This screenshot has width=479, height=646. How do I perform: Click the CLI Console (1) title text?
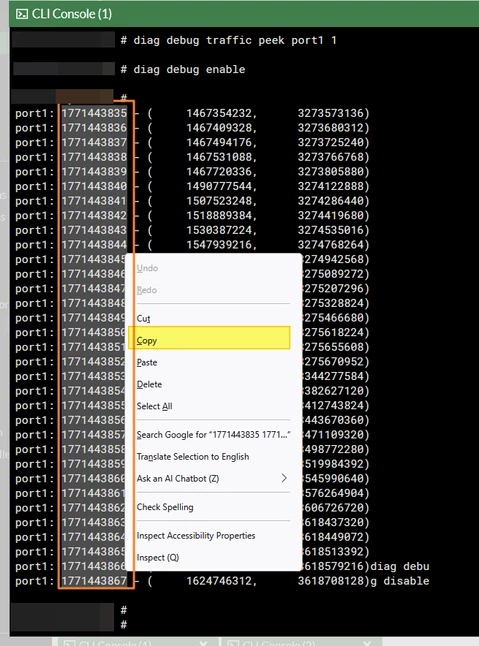click(x=72, y=14)
